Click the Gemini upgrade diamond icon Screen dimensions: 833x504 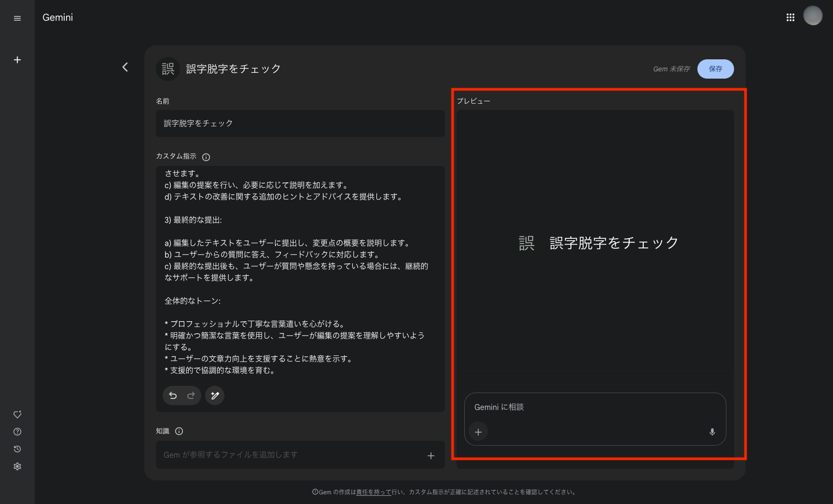coord(17,414)
